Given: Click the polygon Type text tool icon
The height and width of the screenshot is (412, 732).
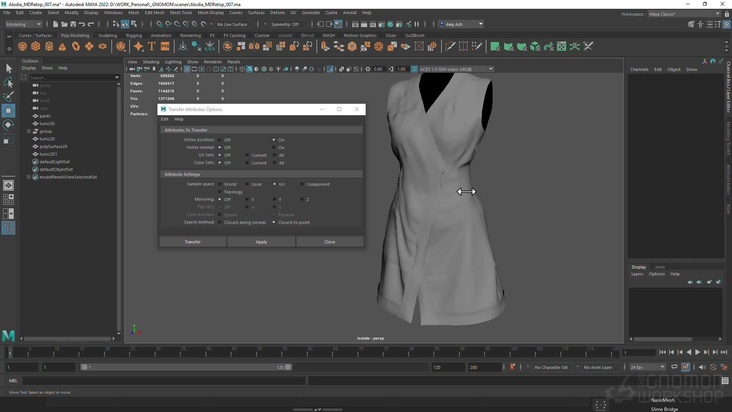Looking at the screenshot, I should [x=152, y=46].
